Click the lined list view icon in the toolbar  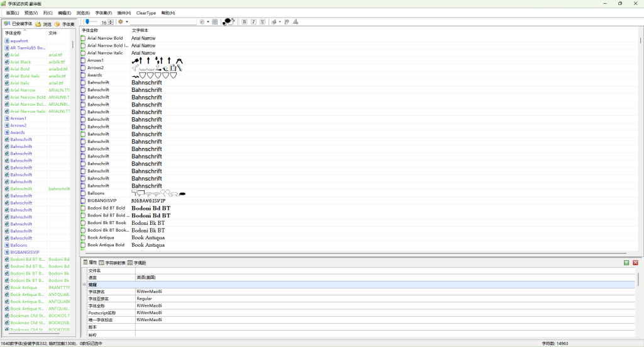215,21
